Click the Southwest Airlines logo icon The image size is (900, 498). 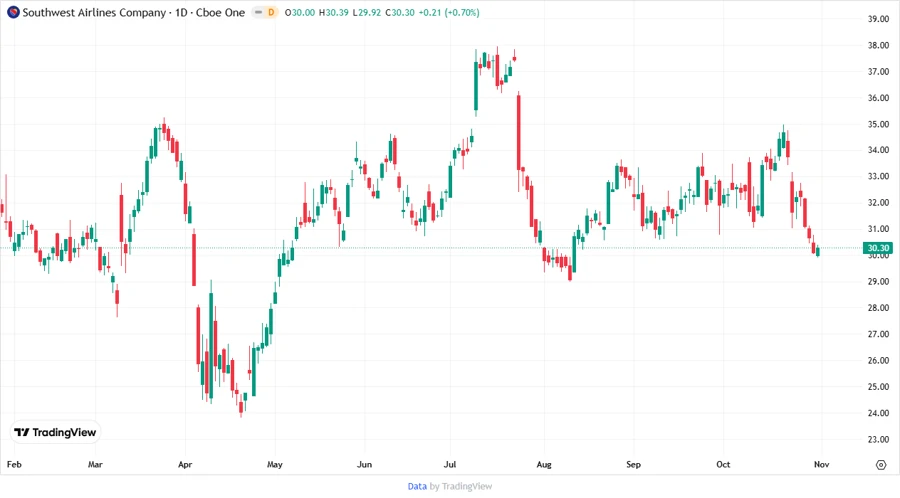[13, 12]
